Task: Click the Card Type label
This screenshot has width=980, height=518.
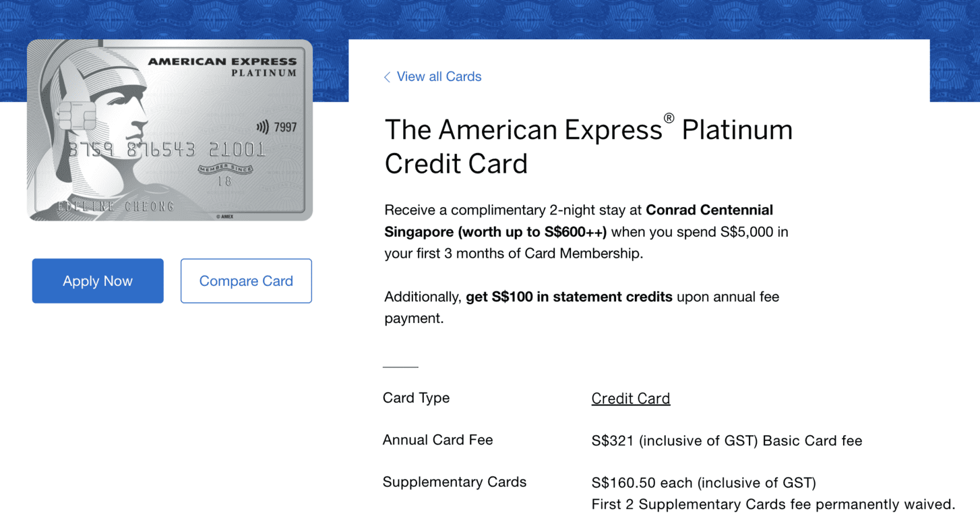Action: point(416,398)
